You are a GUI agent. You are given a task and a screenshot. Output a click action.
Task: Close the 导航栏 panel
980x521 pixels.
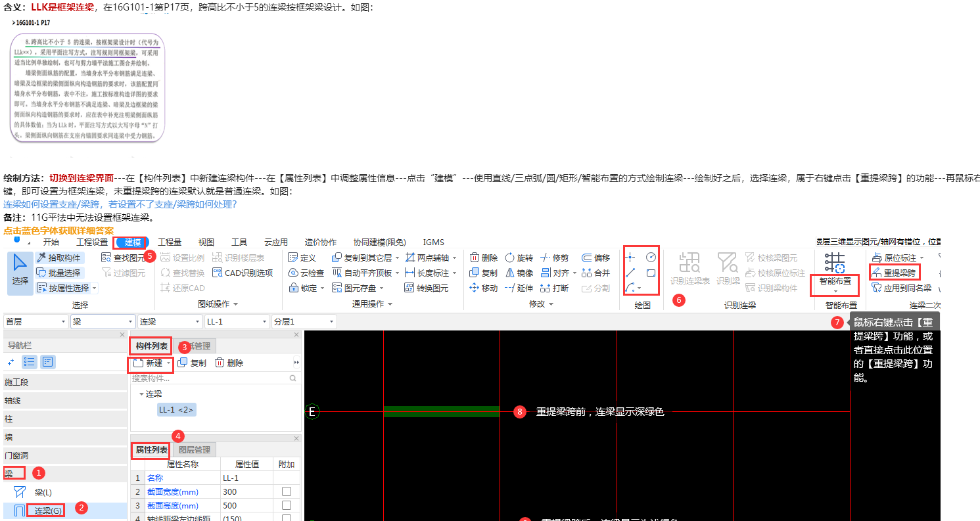[x=122, y=335]
